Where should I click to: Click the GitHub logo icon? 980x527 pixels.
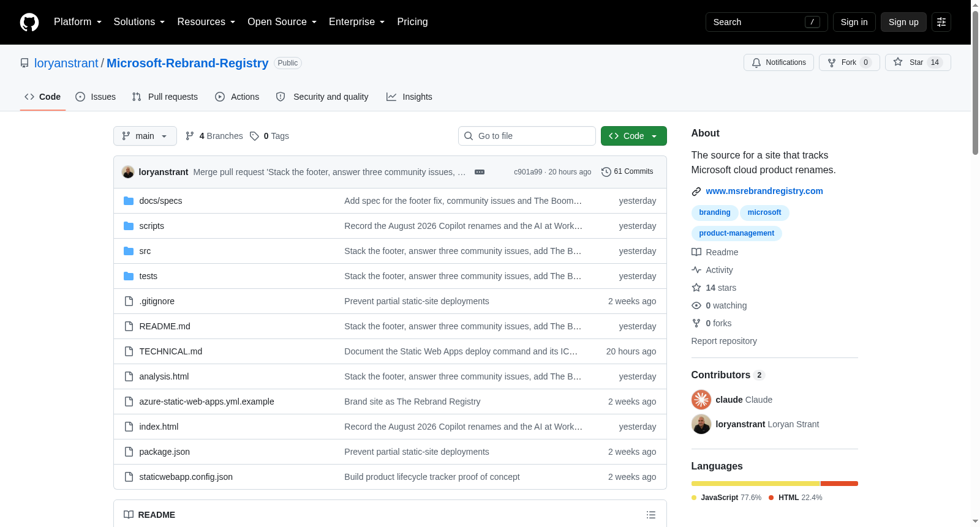click(x=29, y=22)
